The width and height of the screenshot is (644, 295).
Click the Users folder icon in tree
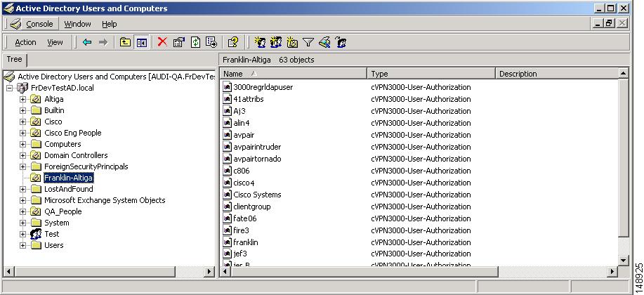click(36, 246)
